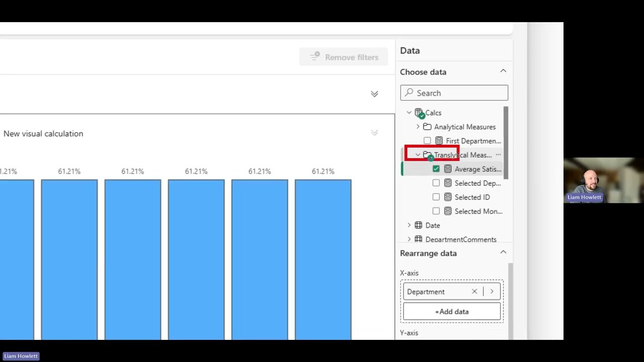Expand the Date table
The image size is (644, 362).
point(409,225)
